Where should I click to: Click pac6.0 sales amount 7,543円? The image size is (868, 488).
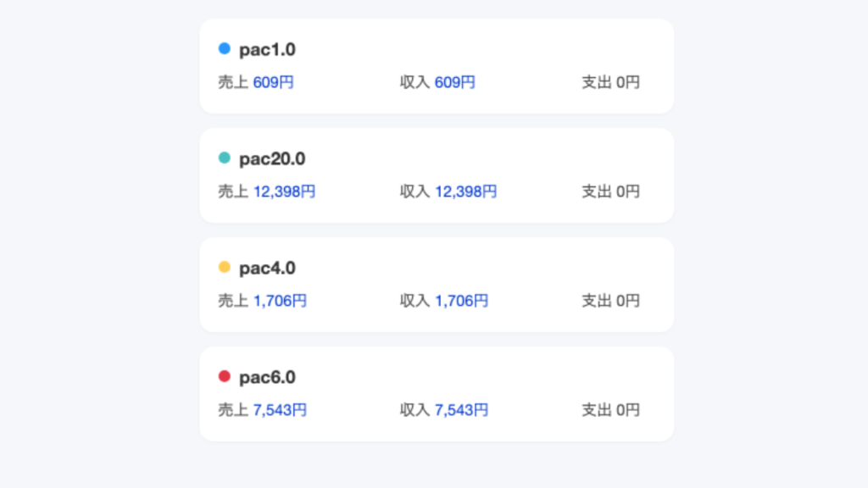pos(280,410)
